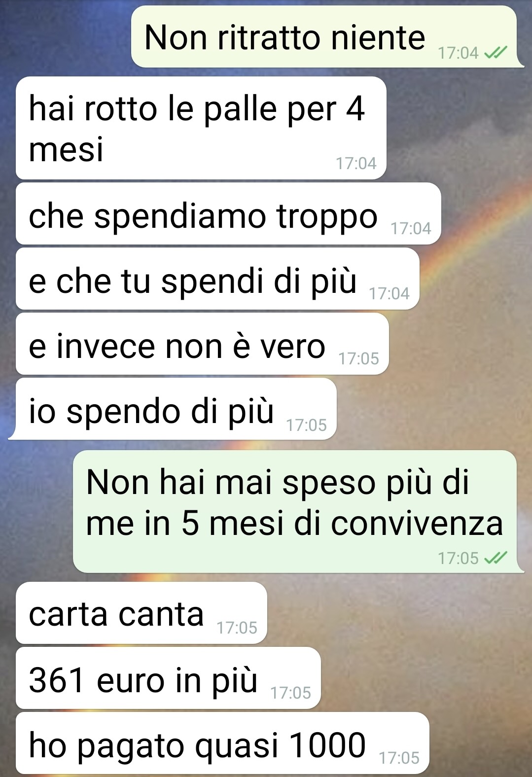Screen dimensions: 532x777
Task: Tap the 17:04 timestamp on 'che spendiamo troppo'
Action: click(411, 228)
